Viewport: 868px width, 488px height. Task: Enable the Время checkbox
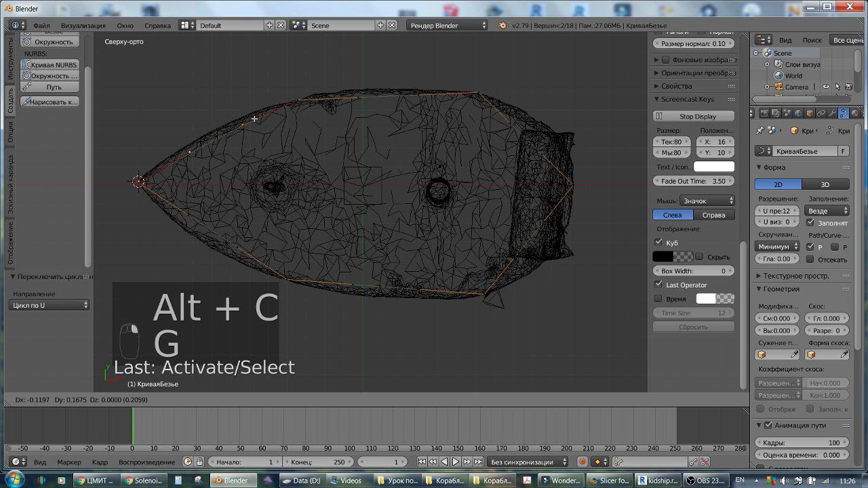(x=658, y=299)
